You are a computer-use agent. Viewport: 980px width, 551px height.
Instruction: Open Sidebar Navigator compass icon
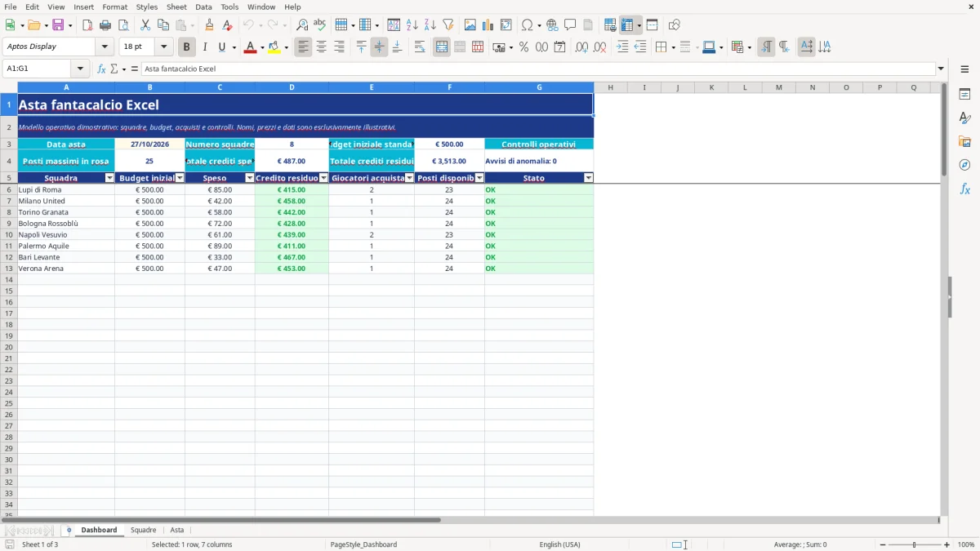(x=964, y=165)
